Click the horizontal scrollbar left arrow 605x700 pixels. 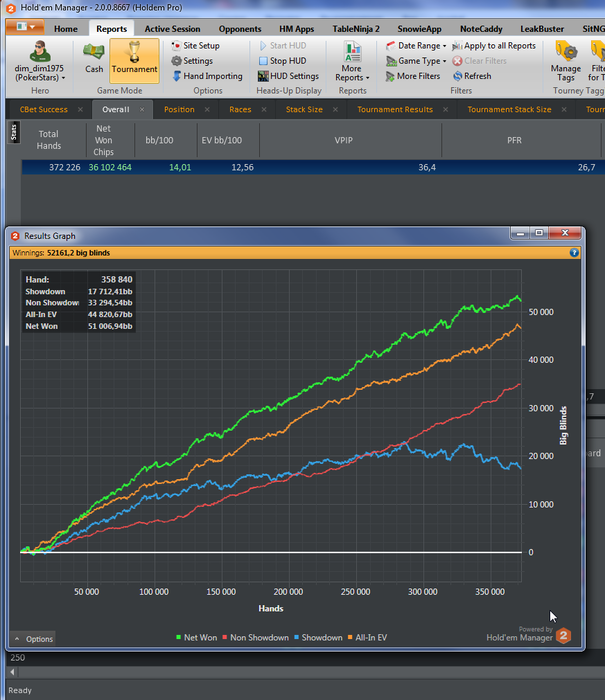pos(13,672)
